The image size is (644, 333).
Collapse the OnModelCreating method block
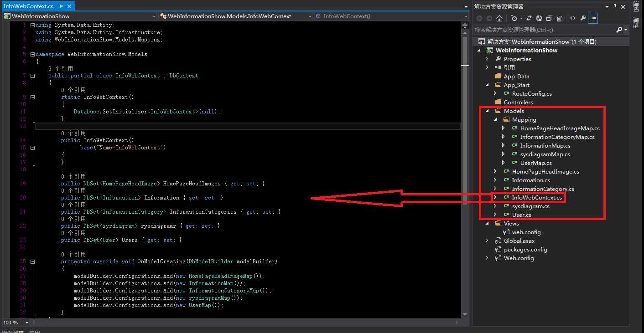point(32,261)
